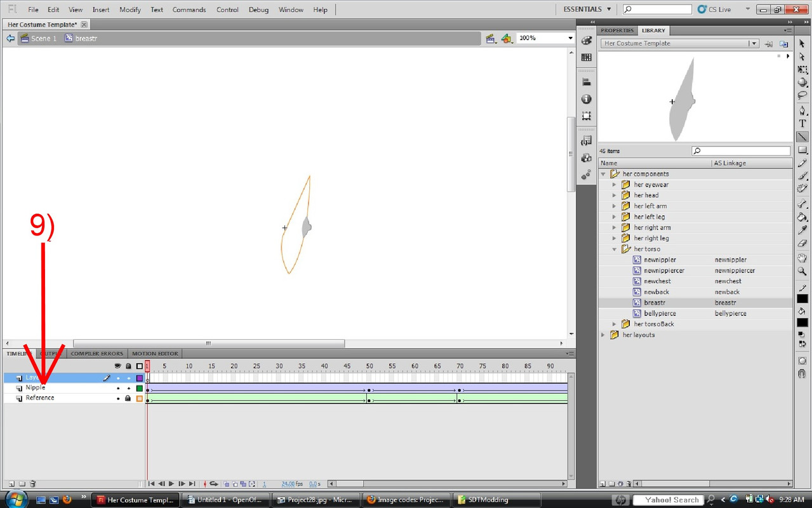This screenshot has height=508, width=812.
Task: Pick the Lasso tool
Action: point(802,95)
